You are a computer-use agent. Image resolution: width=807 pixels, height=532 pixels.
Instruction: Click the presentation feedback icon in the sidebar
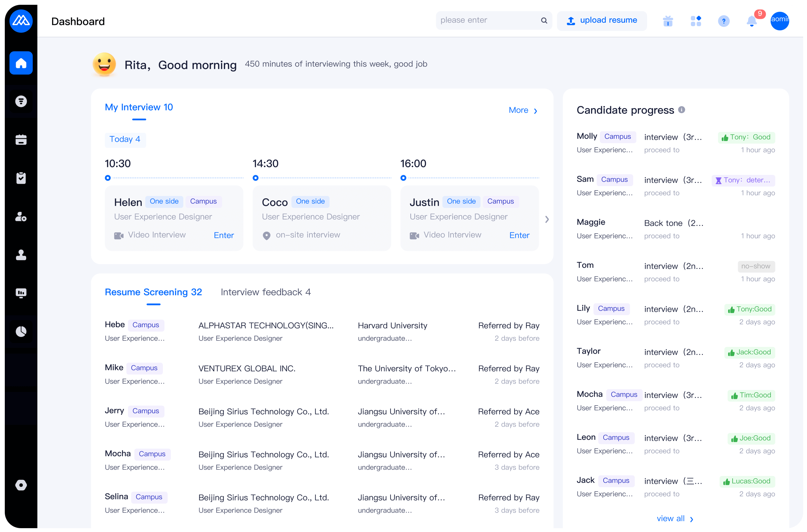click(21, 293)
